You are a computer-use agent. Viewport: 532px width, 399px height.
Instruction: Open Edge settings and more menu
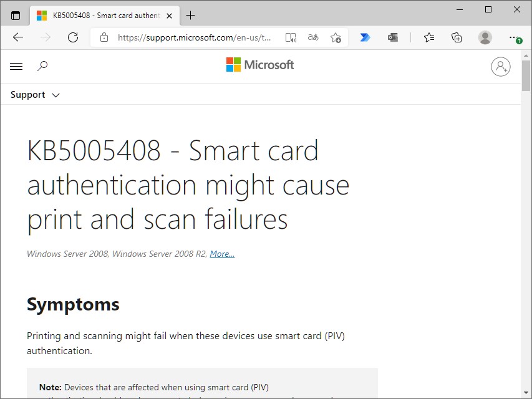515,37
